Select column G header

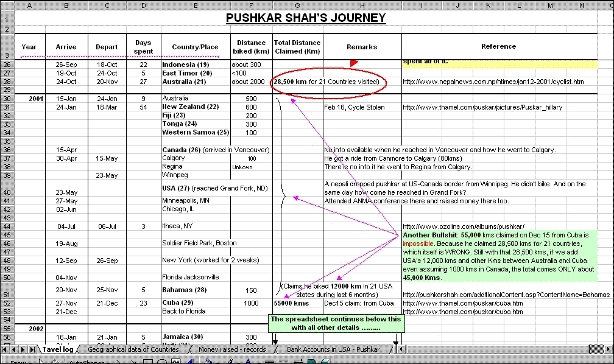297,5
